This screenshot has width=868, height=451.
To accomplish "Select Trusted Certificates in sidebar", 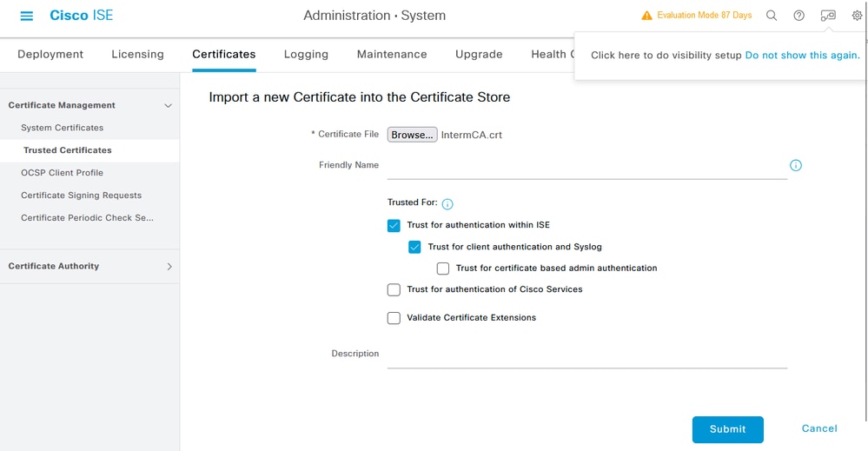I will [x=68, y=150].
